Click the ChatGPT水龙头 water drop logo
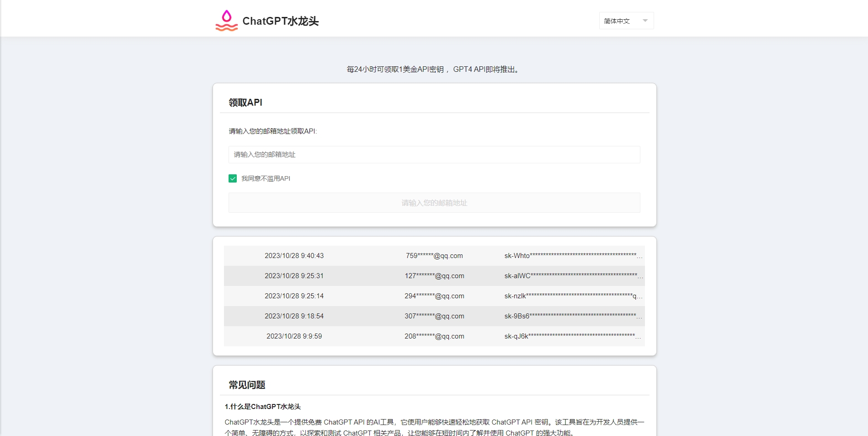The image size is (868, 436). click(x=227, y=21)
